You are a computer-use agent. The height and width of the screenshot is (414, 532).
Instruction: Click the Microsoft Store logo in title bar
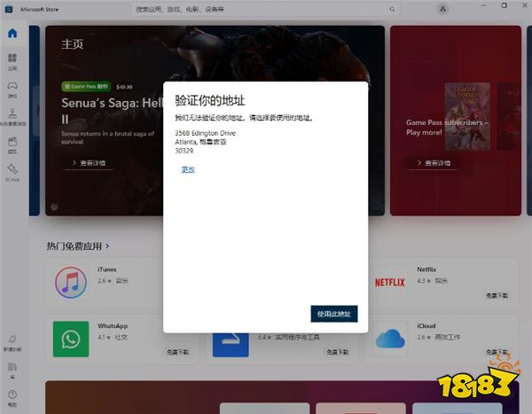click(9, 9)
